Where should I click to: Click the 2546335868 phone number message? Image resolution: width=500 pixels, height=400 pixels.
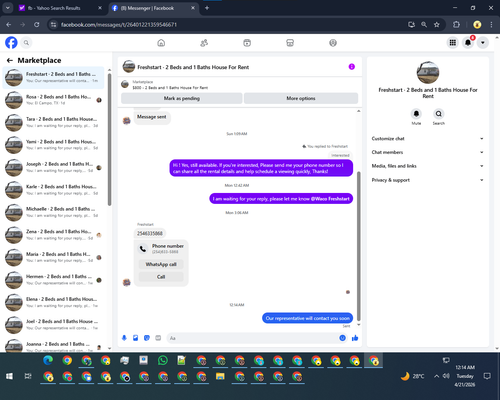[150, 233]
